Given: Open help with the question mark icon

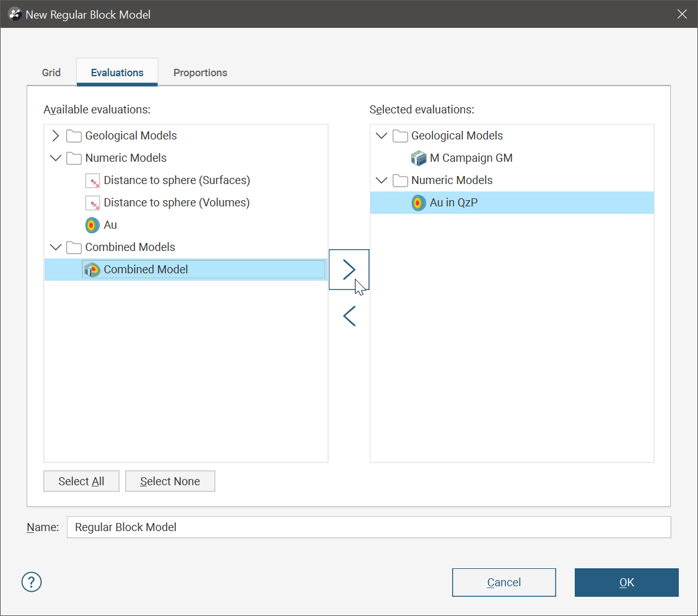Looking at the screenshot, I should pyautogui.click(x=32, y=582).
